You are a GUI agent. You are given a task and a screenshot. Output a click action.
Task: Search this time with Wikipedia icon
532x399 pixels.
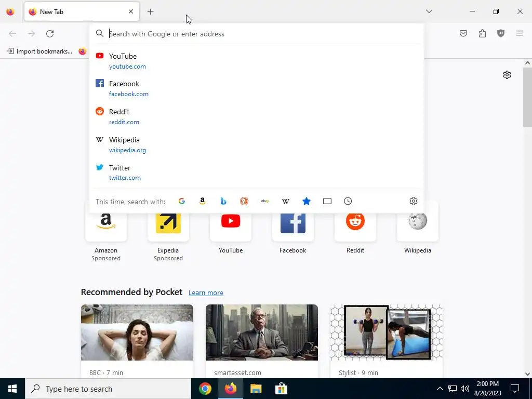pos(286,201)
